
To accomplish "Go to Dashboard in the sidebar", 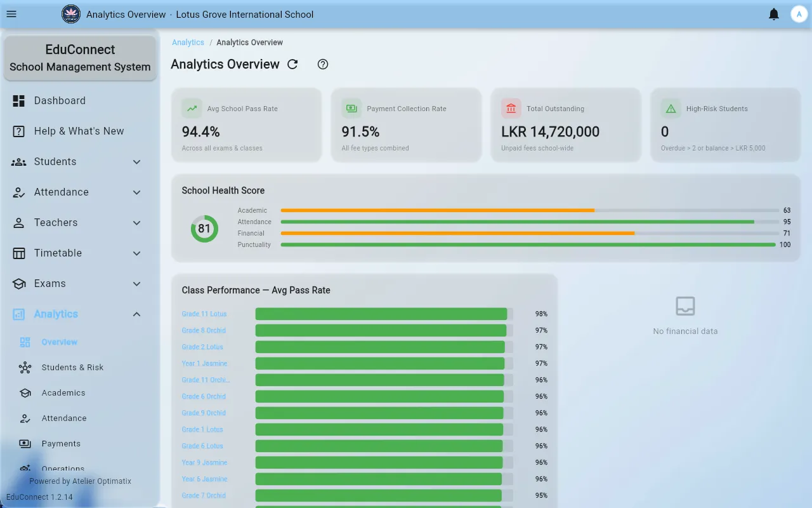I will (x=80, y=100).
